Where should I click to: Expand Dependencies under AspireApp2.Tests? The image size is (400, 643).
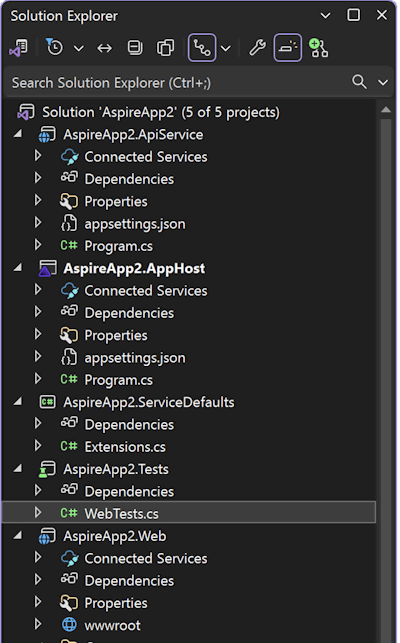[x=38, y=490]
